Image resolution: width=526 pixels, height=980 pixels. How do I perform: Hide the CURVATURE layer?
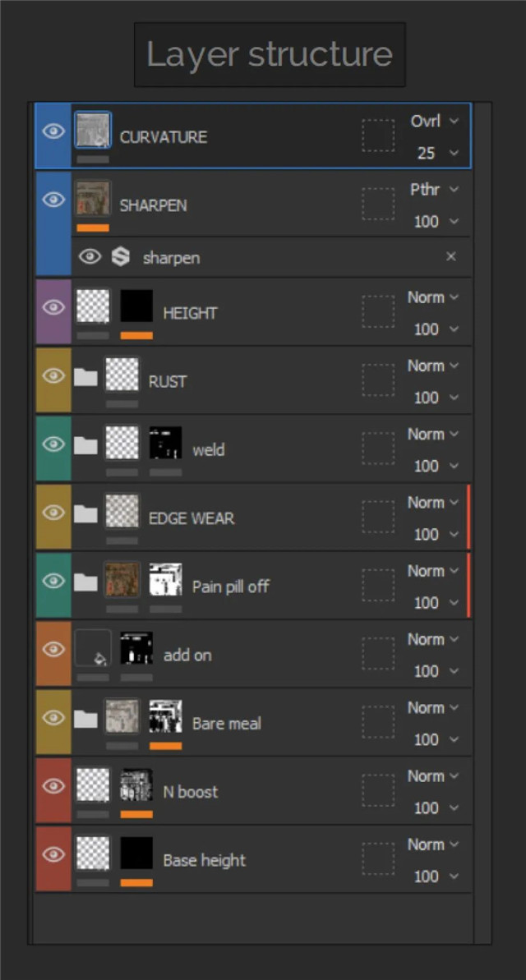[x=53, y=131]
